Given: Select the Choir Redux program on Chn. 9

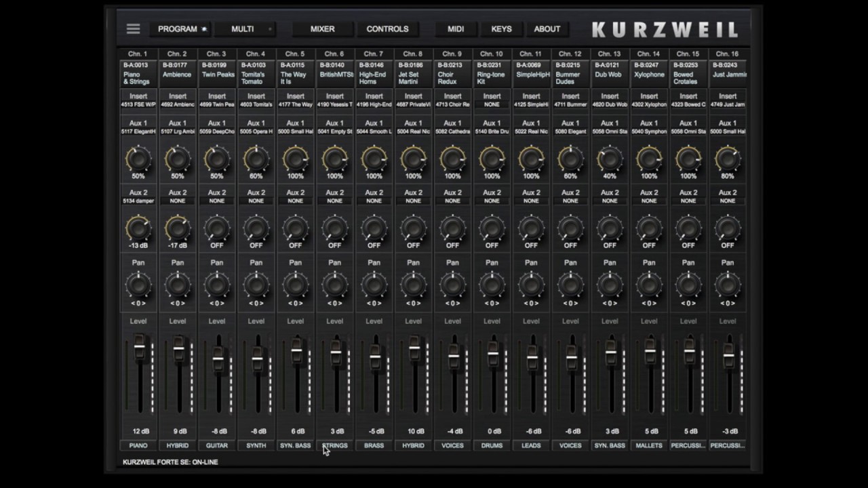Looking at the screenshot, I should (x=452, y=74).
